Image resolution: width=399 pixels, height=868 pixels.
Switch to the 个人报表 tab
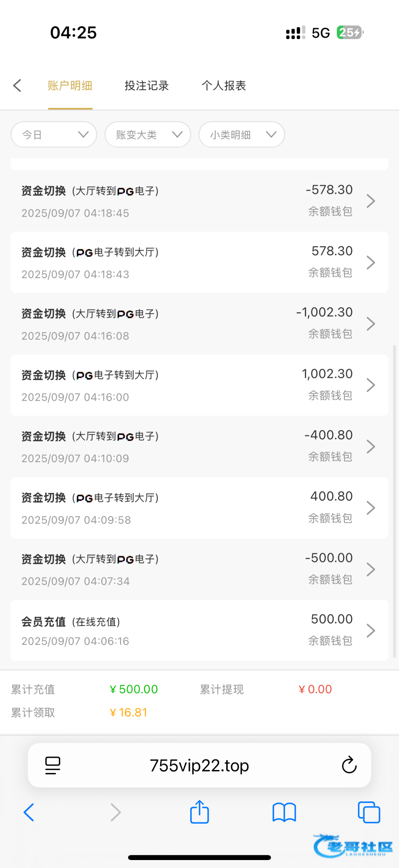[x=224, y=86]
